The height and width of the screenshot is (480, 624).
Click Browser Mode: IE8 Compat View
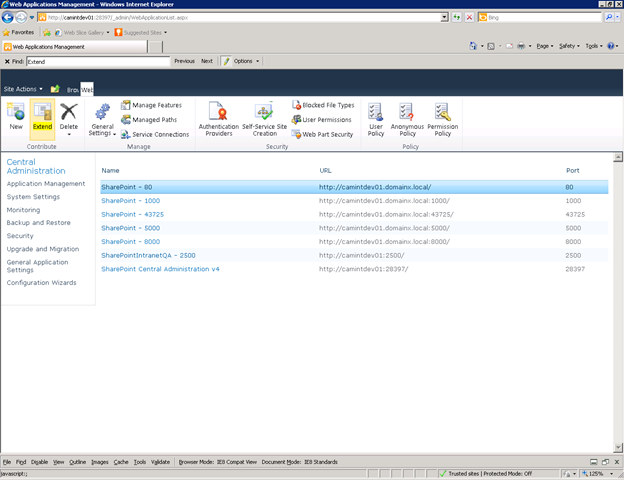(x=217, y=462)
